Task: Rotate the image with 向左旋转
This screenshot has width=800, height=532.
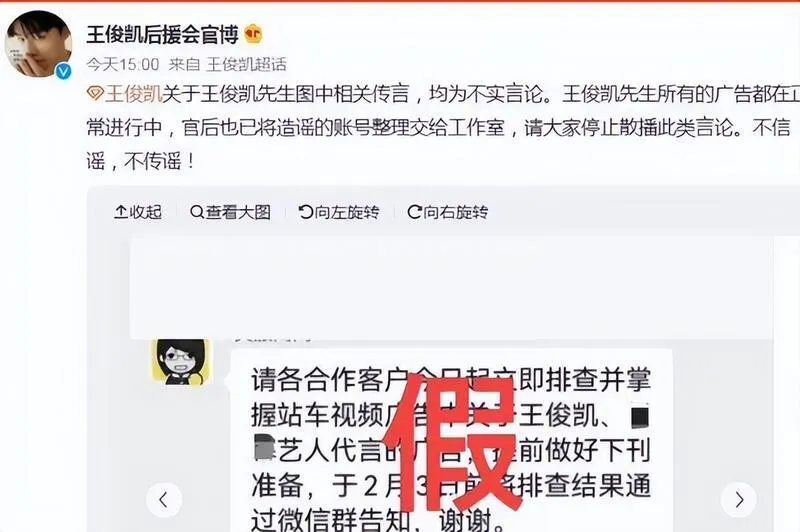Action: [x=339, y=212]
